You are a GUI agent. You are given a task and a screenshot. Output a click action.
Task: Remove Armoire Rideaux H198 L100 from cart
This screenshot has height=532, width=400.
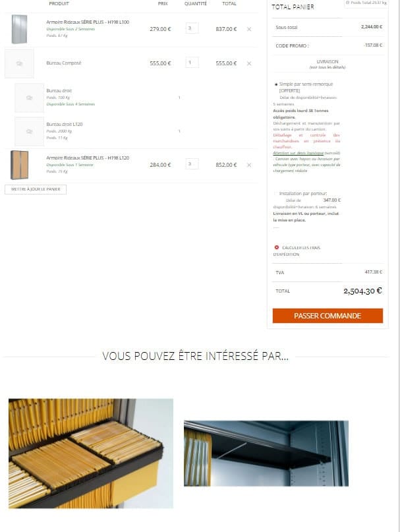(x=249, y=29)
